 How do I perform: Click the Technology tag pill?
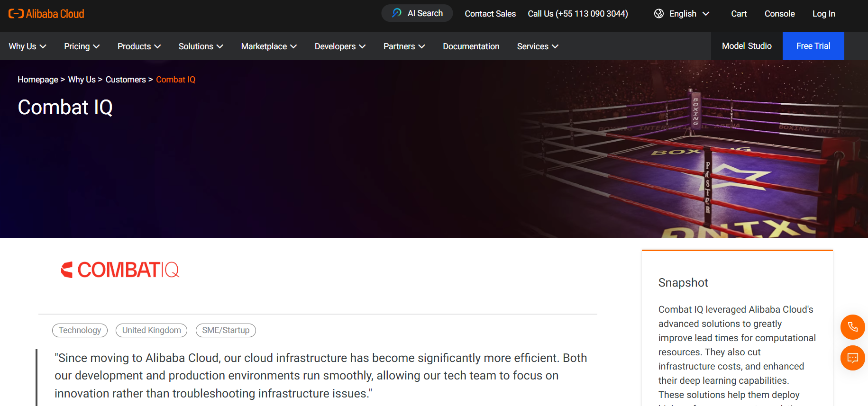pos(80,330)
